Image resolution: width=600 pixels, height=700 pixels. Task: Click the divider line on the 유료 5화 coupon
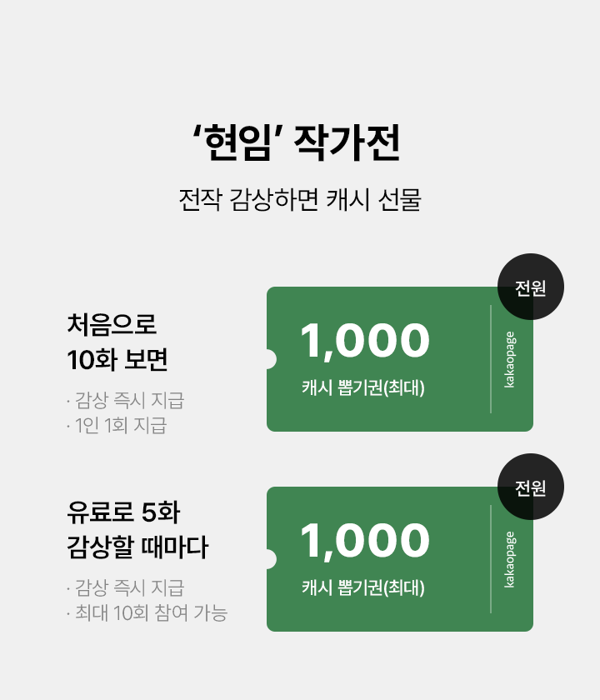[x=491, y=559]
